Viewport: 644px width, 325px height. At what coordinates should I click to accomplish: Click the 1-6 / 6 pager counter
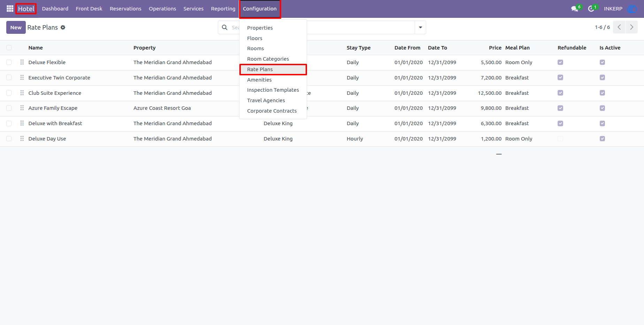tap(602, 27)
